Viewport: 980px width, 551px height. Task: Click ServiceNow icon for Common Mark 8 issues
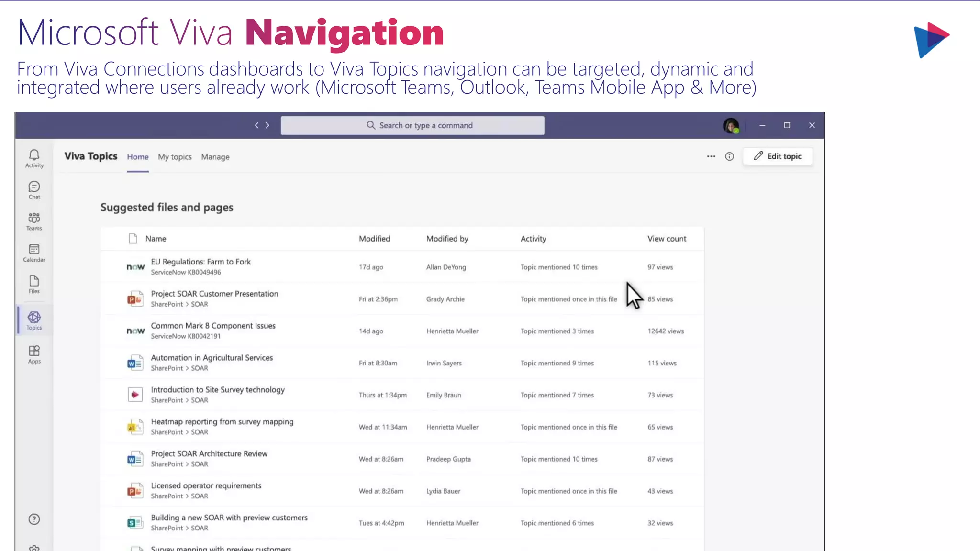(135, 331)
